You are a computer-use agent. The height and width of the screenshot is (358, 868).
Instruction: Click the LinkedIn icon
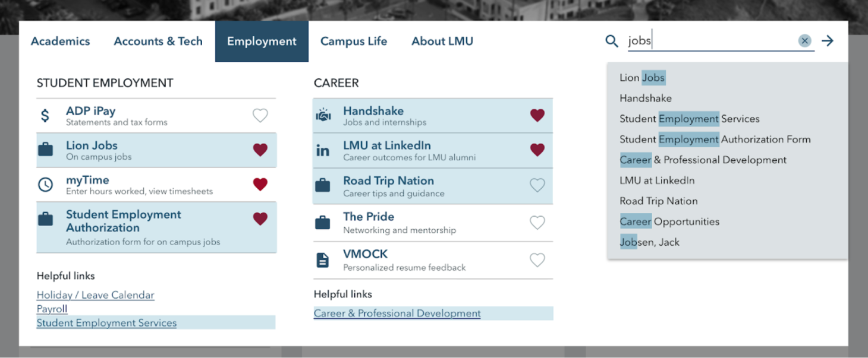[323, 151]
